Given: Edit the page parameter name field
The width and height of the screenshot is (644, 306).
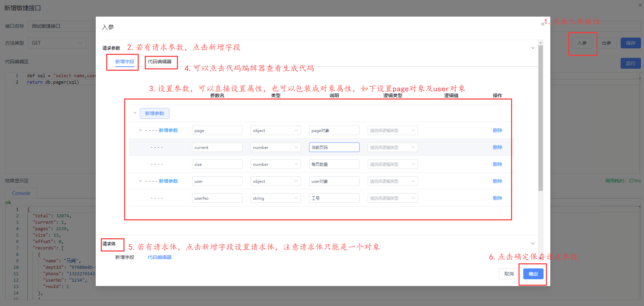Looking at the screenshot, I should (217, 130).
